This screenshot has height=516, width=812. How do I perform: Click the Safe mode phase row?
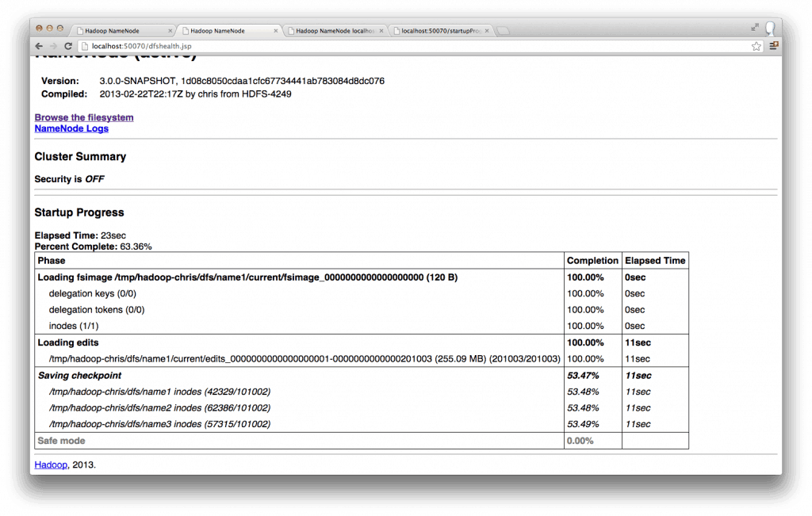tap(61, 441)
